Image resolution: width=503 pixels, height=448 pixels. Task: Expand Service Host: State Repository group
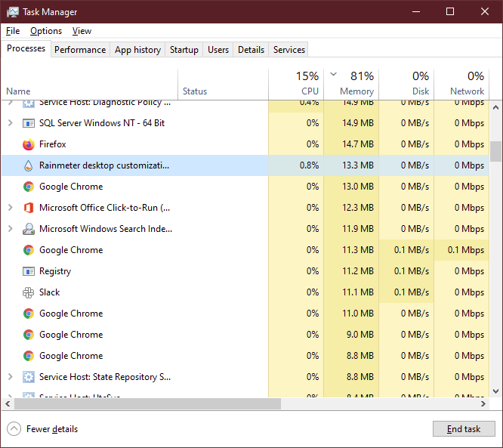point(11,377)
